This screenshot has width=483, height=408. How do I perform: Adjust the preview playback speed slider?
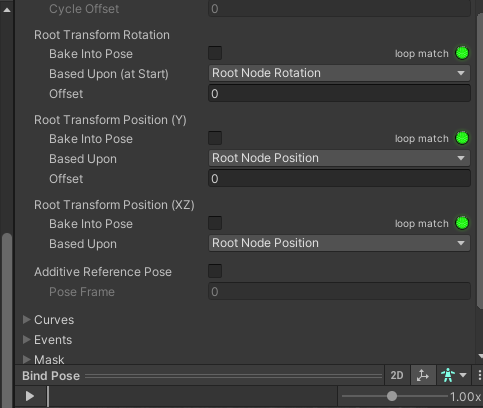pyautogui.click(x=392, y=396)
